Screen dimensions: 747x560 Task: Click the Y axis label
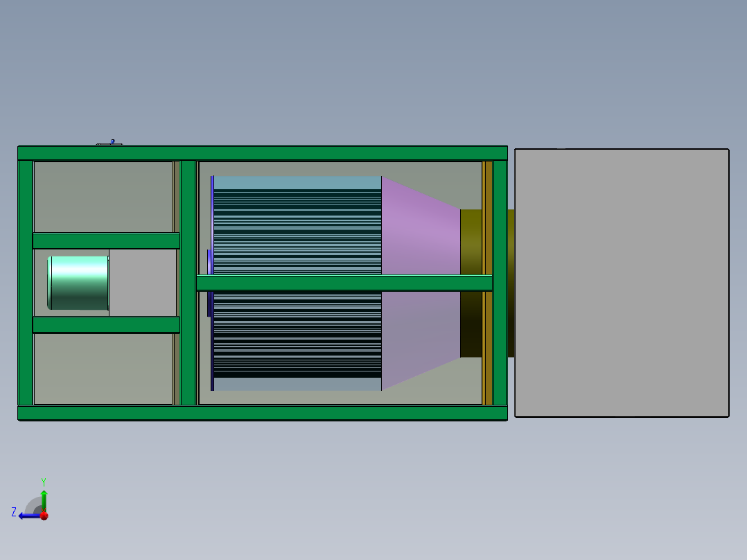tap(44, 480)
